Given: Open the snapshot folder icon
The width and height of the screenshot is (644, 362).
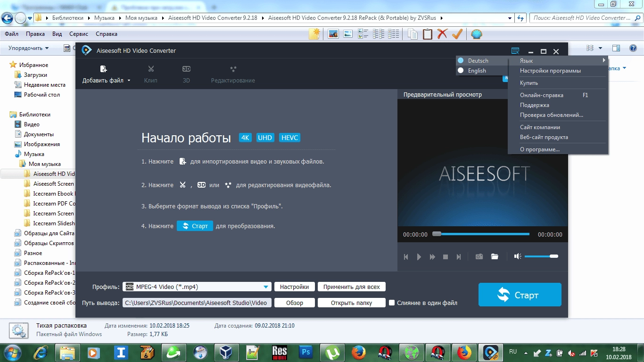Looking at the screenshot, I should 495,256.
